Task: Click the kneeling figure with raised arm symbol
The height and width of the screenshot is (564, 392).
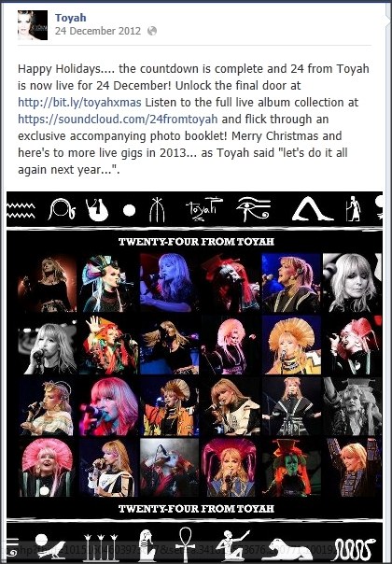Action: pos(233,545)
